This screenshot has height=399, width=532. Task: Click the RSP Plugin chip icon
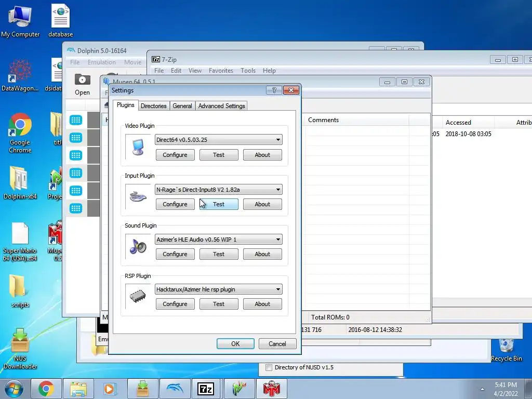tap(138, 296)
